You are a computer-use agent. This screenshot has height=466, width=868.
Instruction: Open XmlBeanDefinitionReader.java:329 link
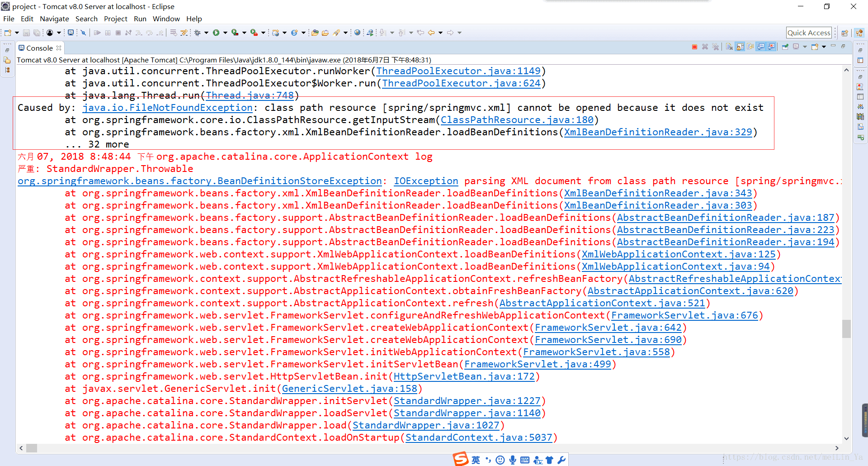[x=658, y=132]
